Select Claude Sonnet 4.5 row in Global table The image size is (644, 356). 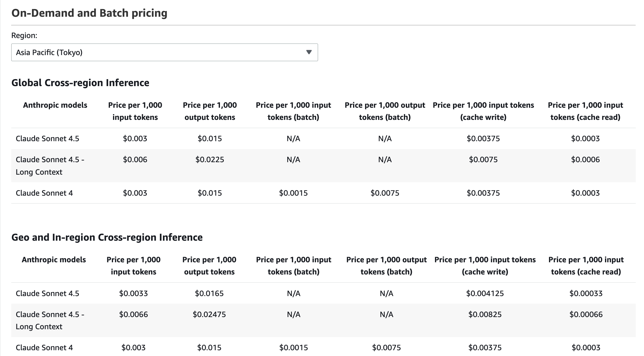[47, 138]
